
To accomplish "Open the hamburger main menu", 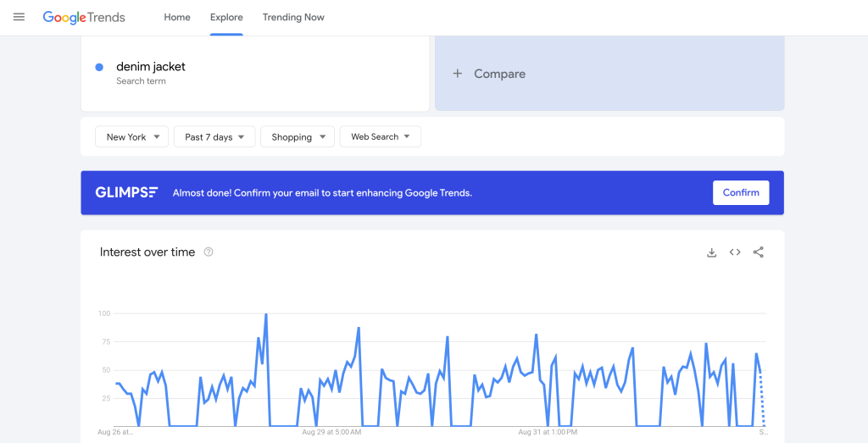I will pyautogui.click(x=19, y=17).
